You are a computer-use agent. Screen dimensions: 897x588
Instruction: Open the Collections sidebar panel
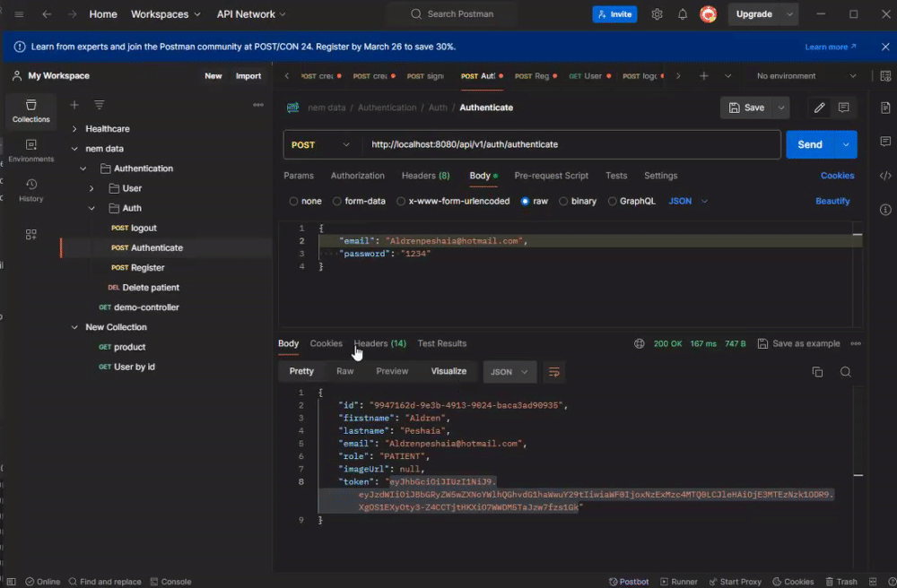tap(30, 110)
